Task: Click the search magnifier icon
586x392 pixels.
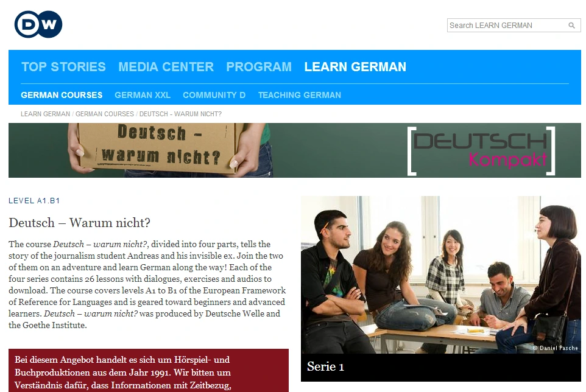Action: (x=571, y=26)
